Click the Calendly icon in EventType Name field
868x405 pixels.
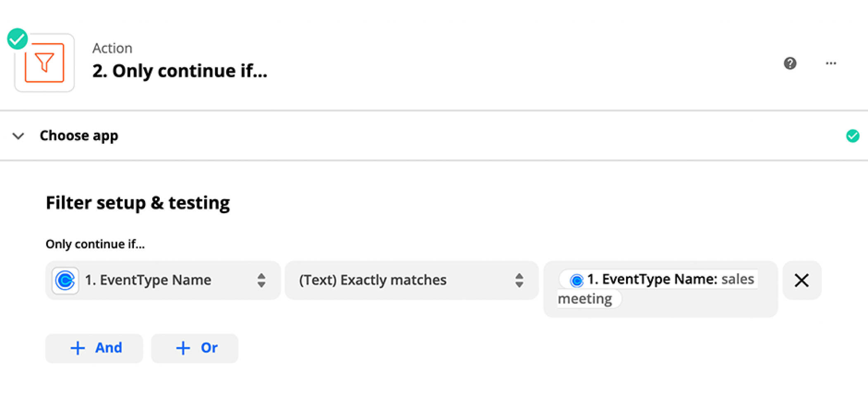(65, 280)
